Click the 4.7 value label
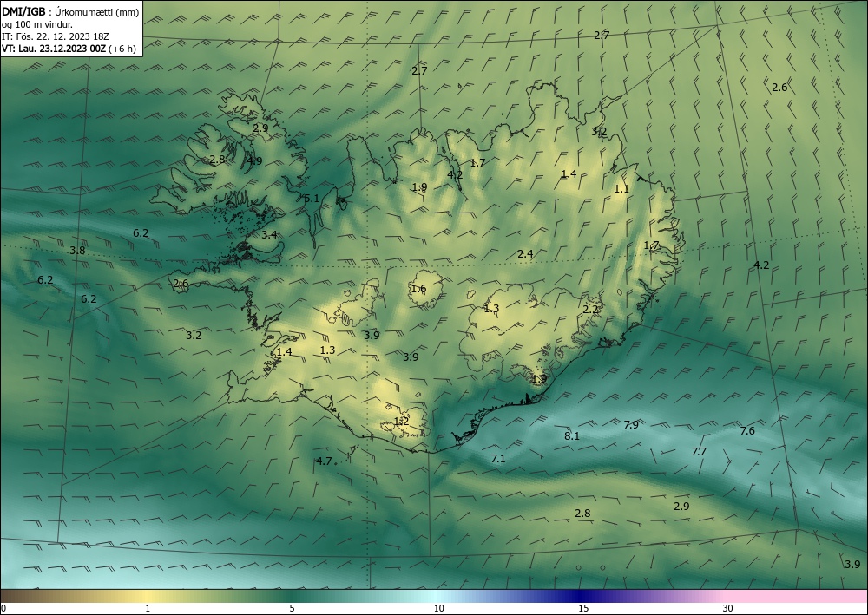The width and height of the screenshot is (868, 615). tap(324, 461)
